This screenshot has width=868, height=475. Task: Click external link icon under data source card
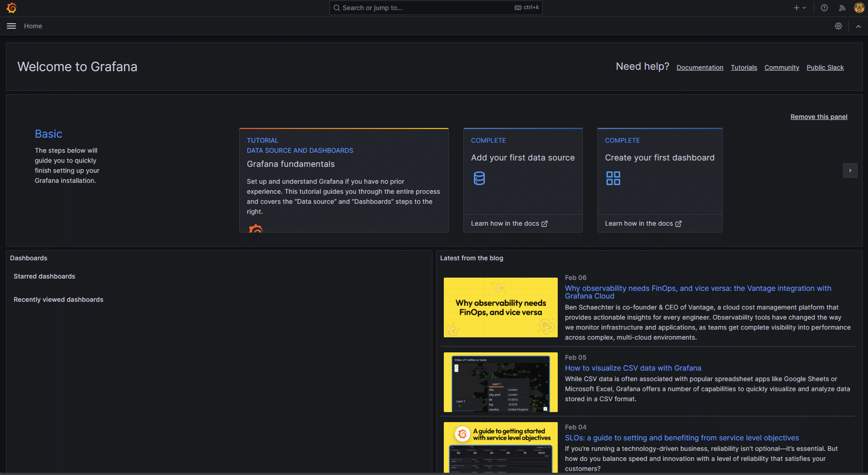click(544, 224)
